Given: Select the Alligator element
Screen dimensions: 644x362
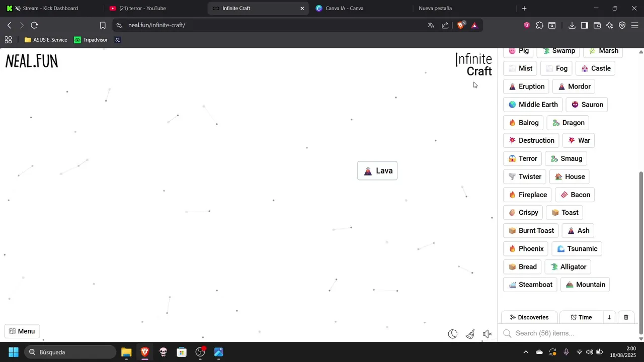Looking at the screenshot, I should 569,267.
